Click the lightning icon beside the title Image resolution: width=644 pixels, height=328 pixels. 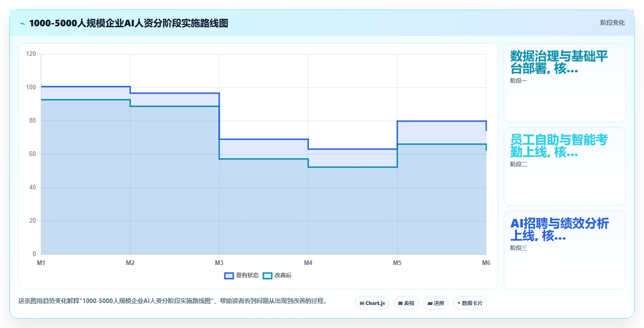23,23
